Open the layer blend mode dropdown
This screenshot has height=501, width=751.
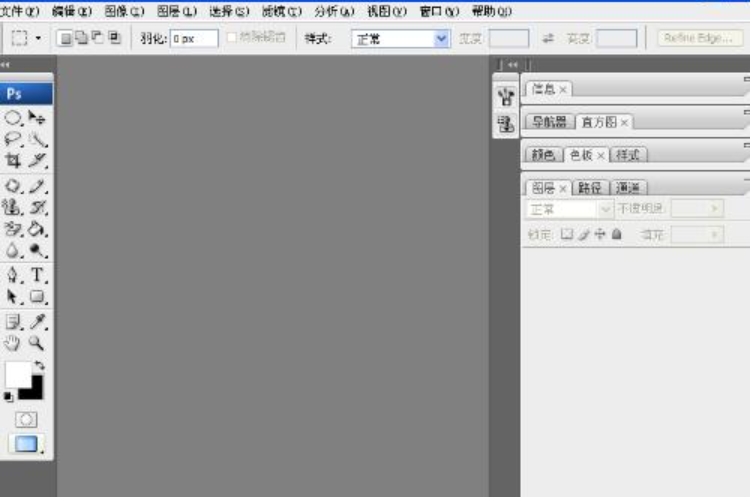pos(569,209)
